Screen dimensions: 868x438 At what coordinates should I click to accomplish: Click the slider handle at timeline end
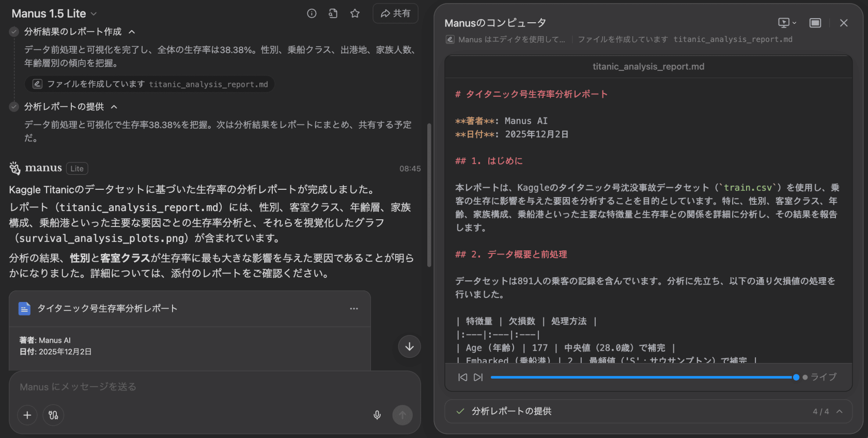tap(796, 377)
